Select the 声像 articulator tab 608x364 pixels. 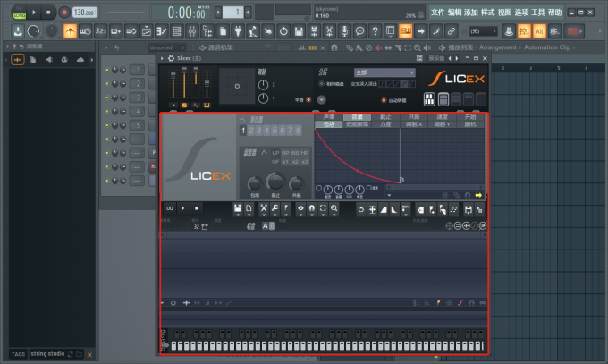329,117
